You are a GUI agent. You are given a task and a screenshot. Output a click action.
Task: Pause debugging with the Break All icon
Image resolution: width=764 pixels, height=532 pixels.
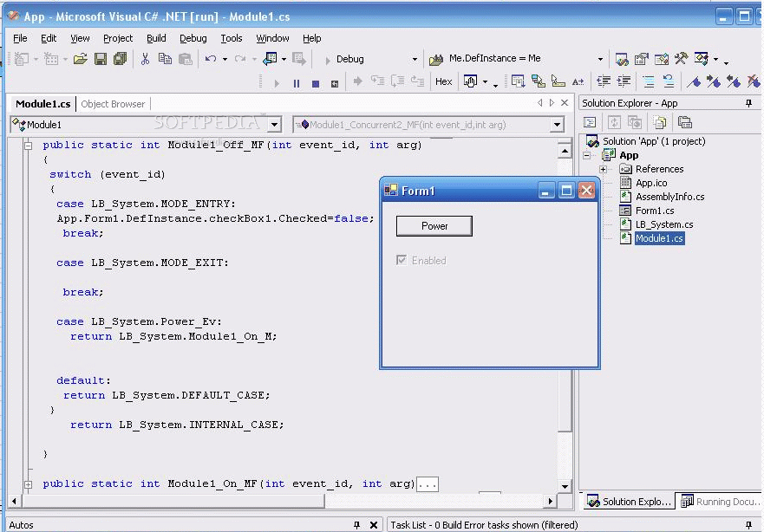pos(297,83)
